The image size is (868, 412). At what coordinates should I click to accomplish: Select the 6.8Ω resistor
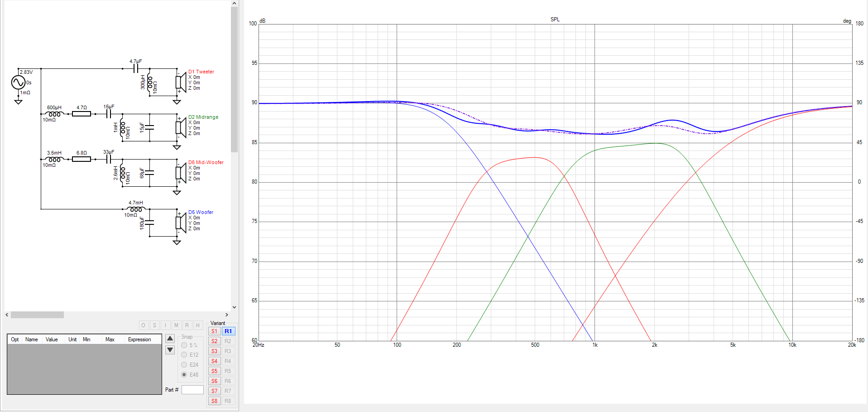pos(82,160)
